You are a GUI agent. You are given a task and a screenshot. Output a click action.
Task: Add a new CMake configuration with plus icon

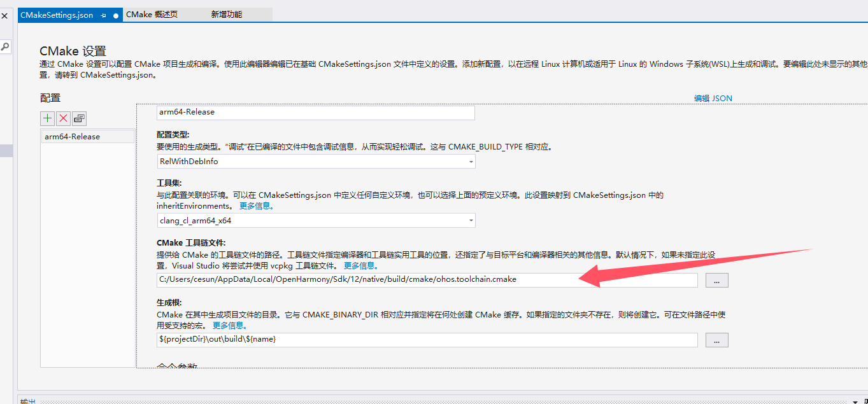point(48,118)
